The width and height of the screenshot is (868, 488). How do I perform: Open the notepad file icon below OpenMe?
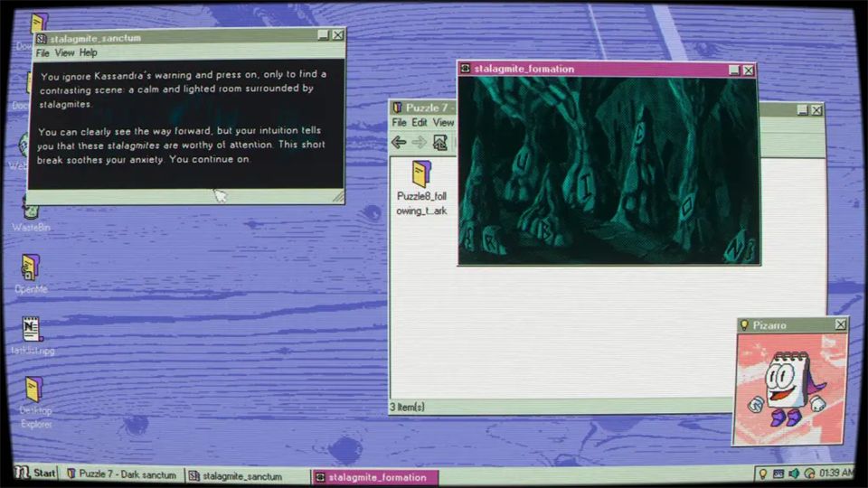(31, 329)
